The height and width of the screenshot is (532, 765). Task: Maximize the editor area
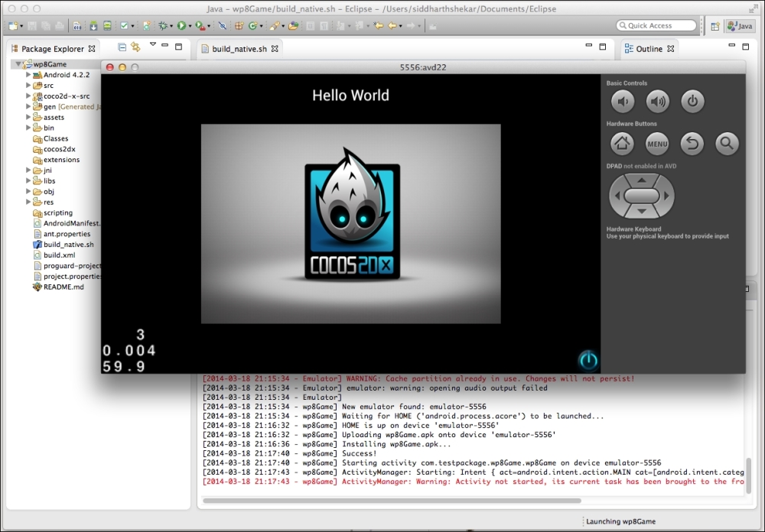(603, 47)
